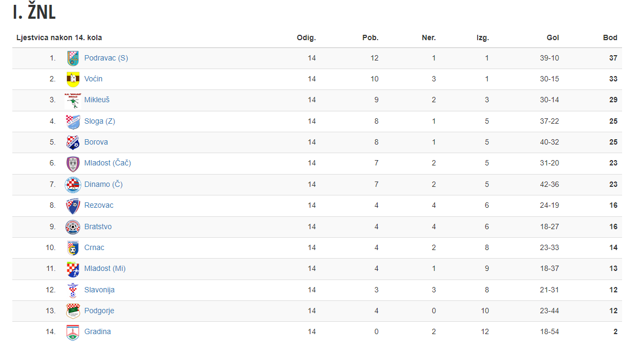Open the Mladost (Mi) team link
This screenshot has width=644, height=355.
[x=105, y=268]
